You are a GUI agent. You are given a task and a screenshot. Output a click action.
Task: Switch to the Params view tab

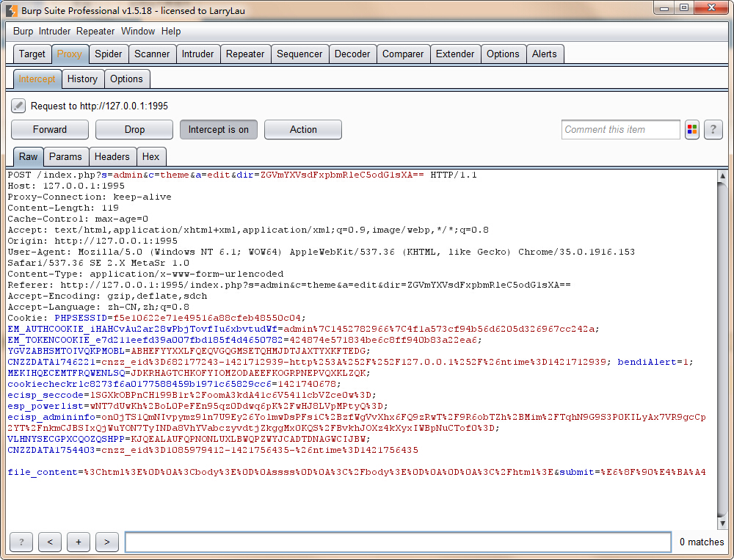65,156
